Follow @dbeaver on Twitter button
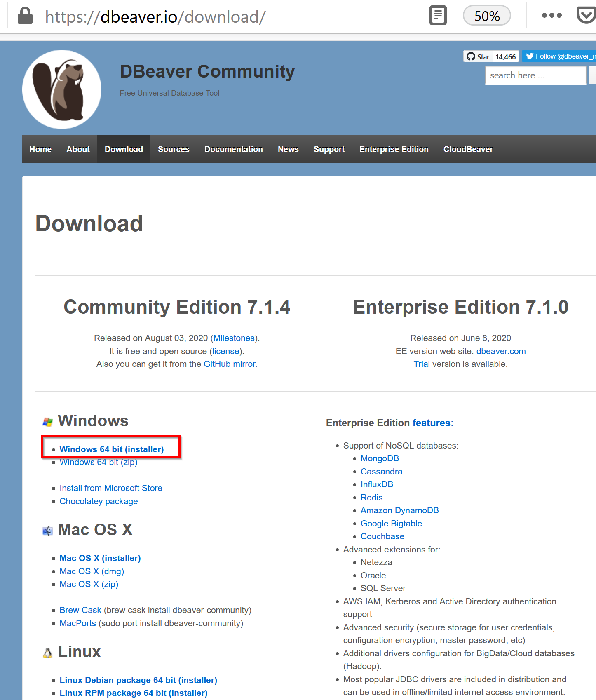The image size is (596, 700). [x=559, y=56]
